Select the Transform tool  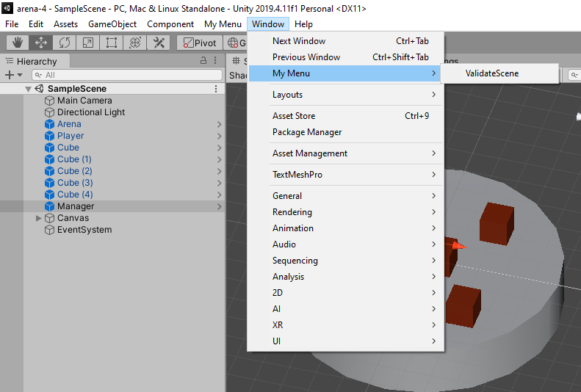tap(135, 43)
